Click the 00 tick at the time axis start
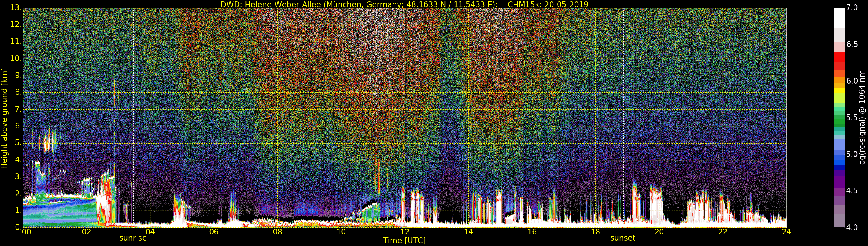The height and width of the screenshot is (246, 868). click(26, 232)
